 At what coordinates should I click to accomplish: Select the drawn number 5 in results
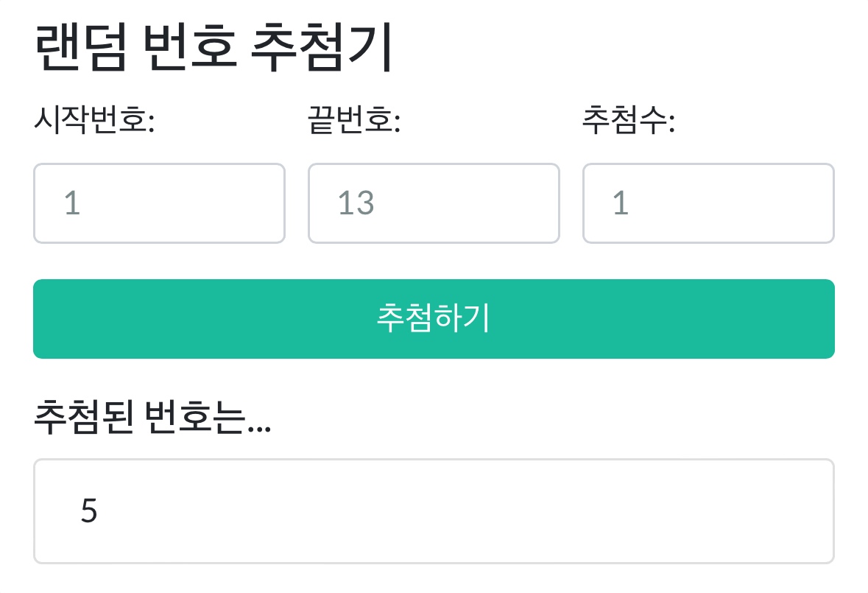point(89,511)
